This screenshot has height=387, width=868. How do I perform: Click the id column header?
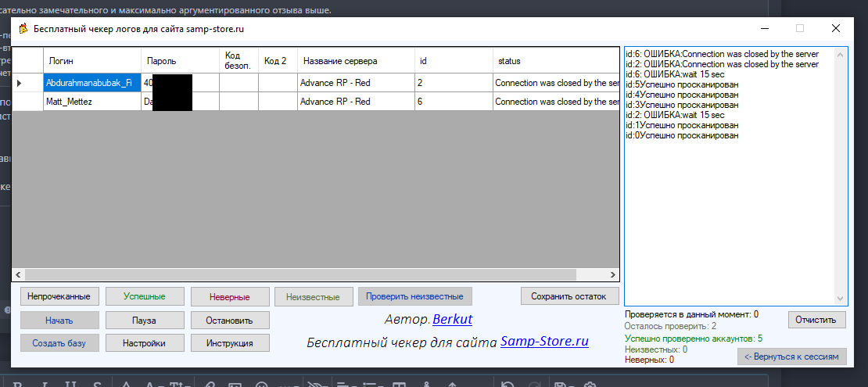(x=454, y=61)
